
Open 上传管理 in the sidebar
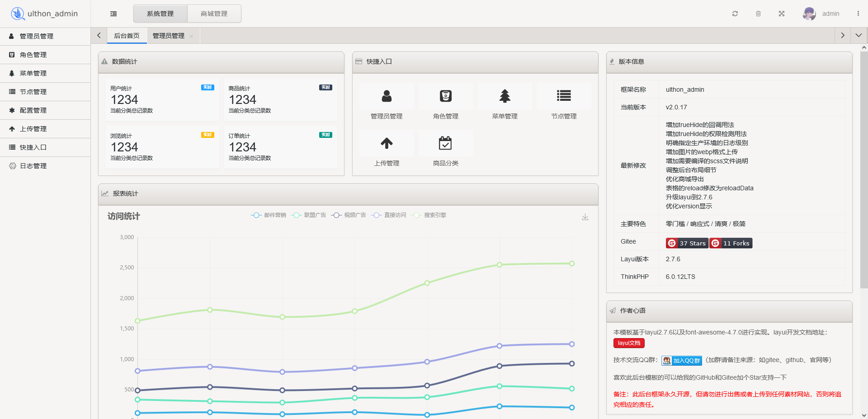pyautogui.click(x=45, y=129)
